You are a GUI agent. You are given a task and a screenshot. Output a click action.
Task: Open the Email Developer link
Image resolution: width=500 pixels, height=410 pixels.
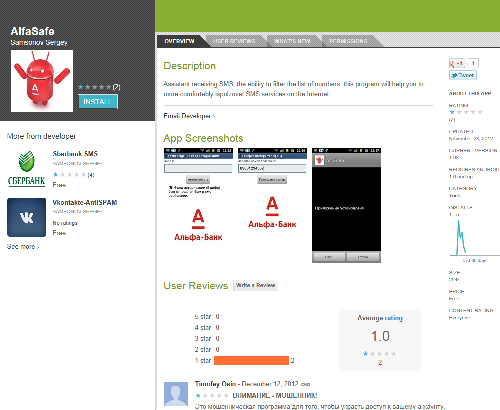(x=189, y=116)
